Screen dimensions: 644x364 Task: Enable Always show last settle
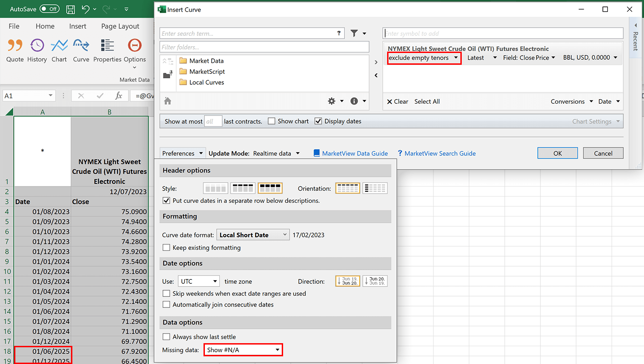point(166,337)
